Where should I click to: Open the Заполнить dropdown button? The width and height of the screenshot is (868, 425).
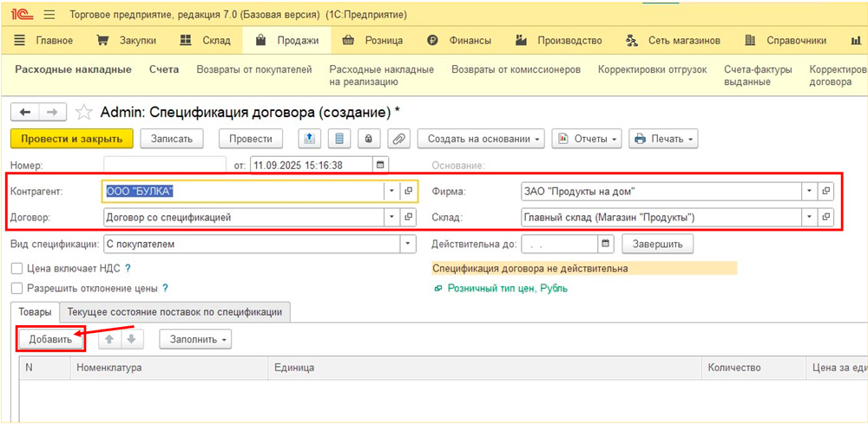click(x=195, y=339)
